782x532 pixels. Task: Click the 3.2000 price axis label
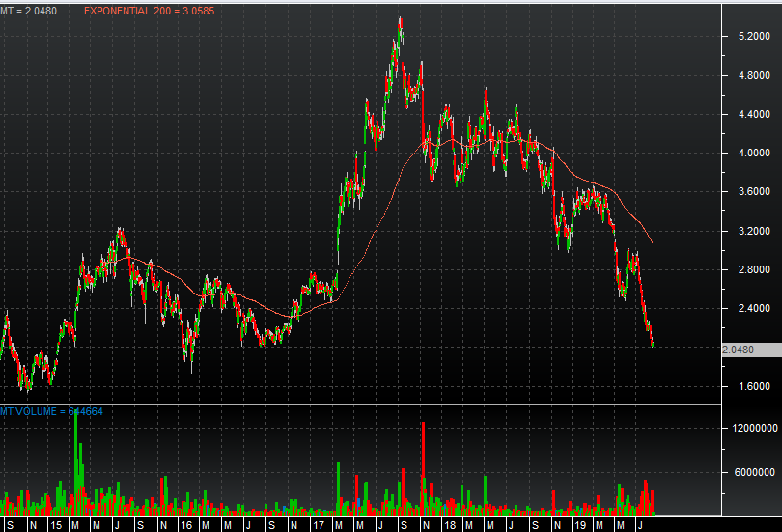(x=754, y=231)
